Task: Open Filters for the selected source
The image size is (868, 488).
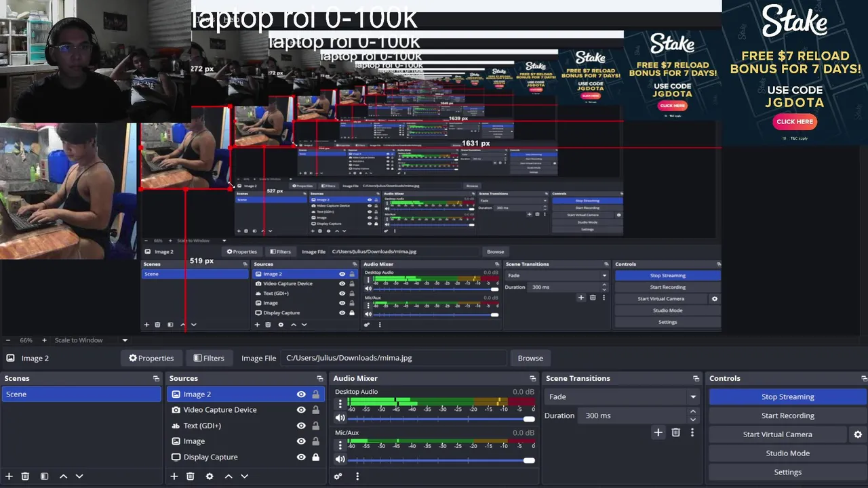Action: [x=209, y=358]
